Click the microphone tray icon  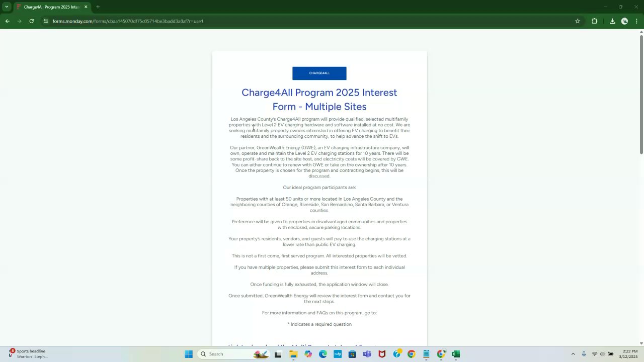point(584,354)
